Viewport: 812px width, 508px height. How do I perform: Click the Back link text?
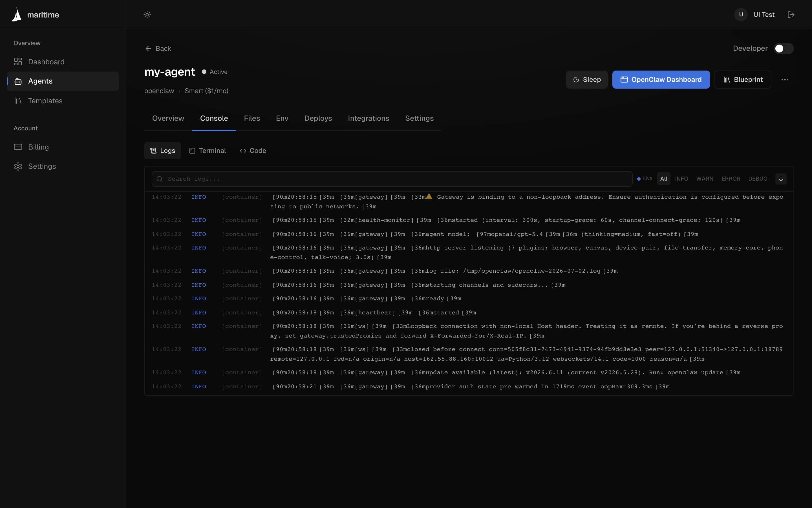click(164, 48)
